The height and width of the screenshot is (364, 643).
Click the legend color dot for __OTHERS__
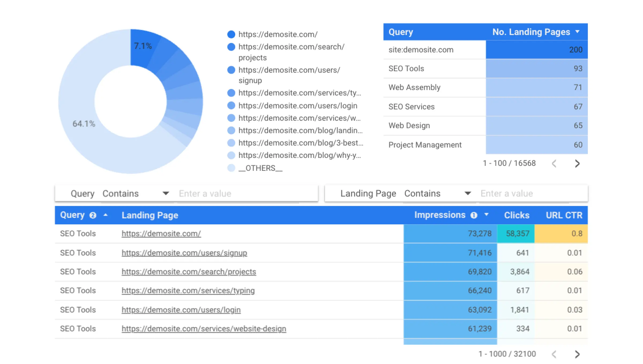[231, 168]
